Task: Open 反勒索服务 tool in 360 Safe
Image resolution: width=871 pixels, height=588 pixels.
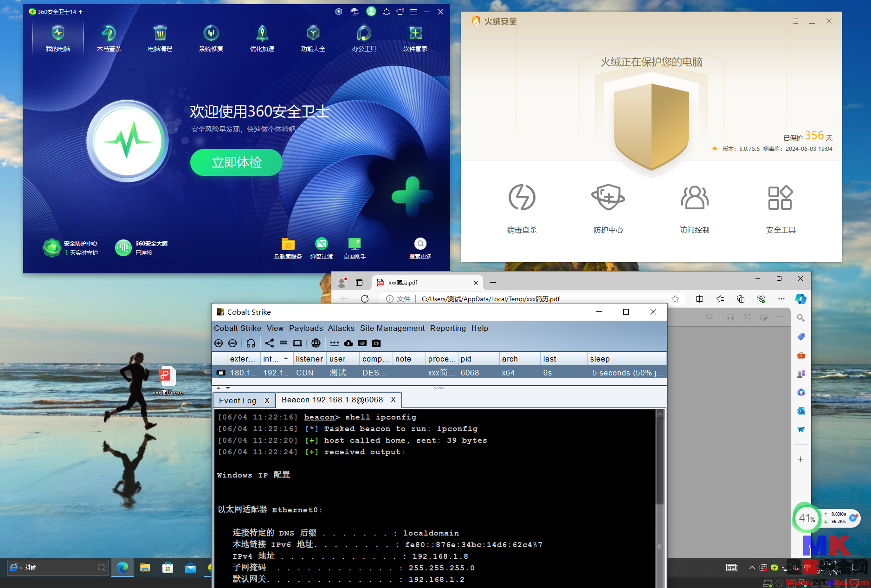Action: coord(288,248)
